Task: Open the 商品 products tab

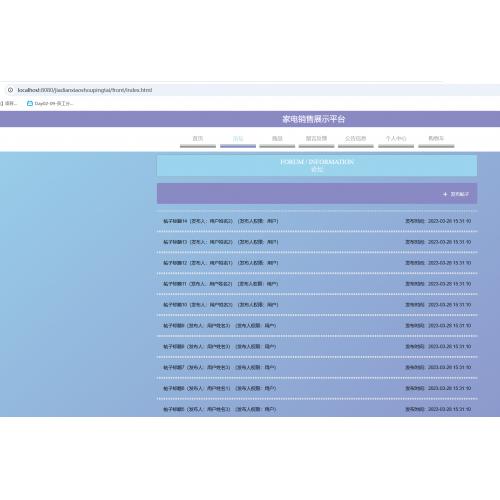Action: (x=277, y=138)
